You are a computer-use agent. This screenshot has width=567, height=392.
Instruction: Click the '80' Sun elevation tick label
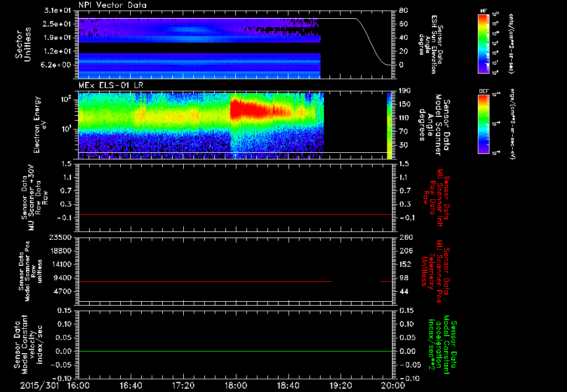(404, 11)
